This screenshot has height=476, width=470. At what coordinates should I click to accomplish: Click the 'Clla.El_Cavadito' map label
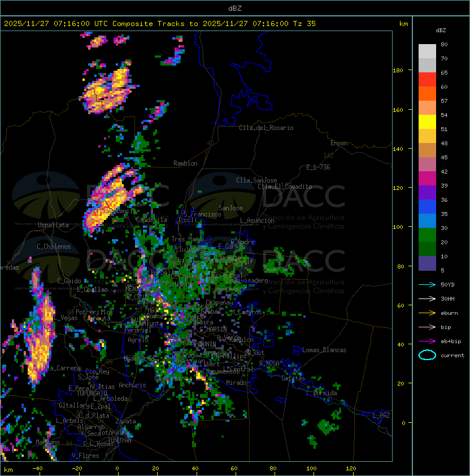click(x=285, y=187)
